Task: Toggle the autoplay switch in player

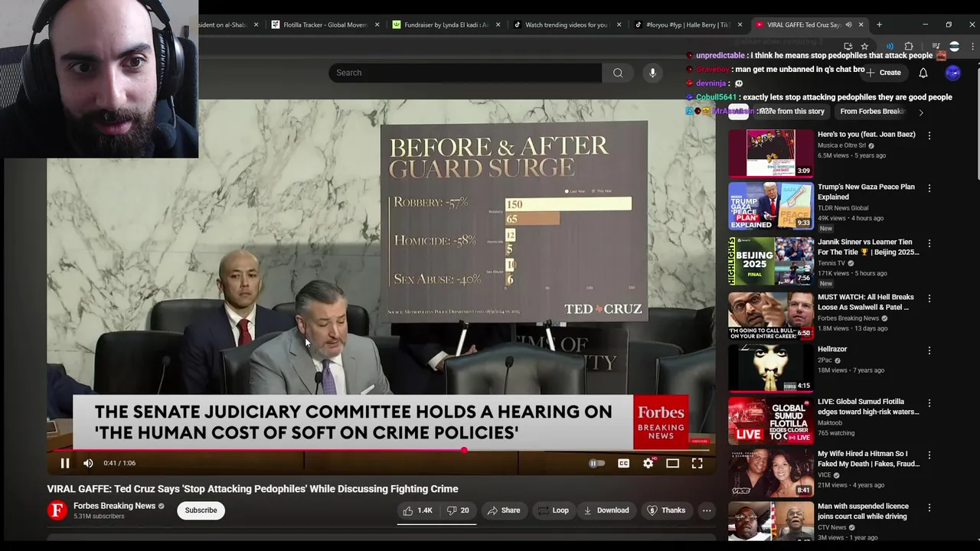Action: click(x=596, y=463)
